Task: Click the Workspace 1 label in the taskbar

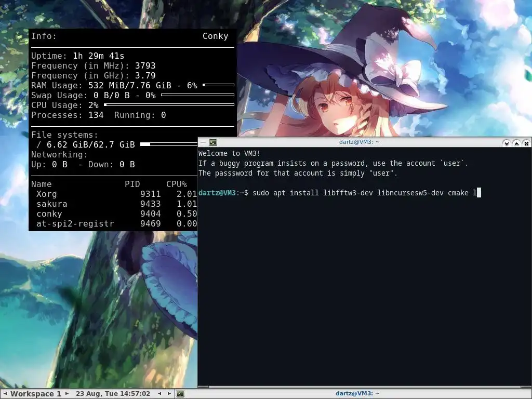Action: (x=36, y=394)
